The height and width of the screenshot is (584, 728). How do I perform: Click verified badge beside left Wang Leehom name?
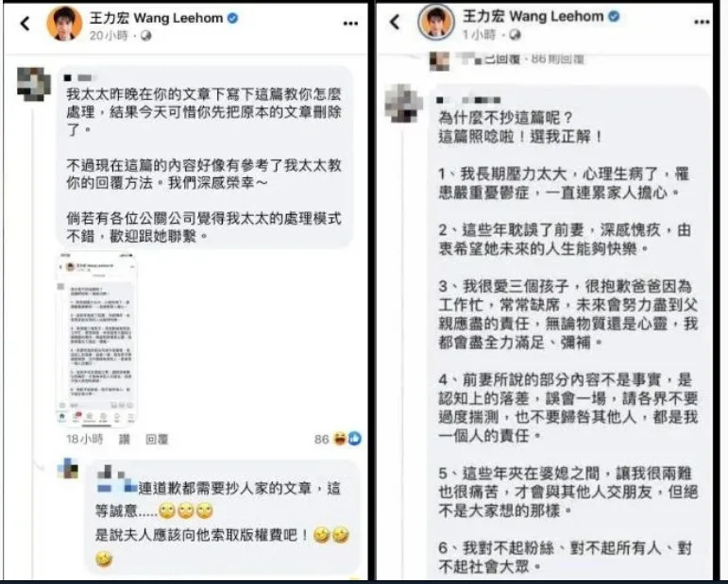(x=232, y=18)
